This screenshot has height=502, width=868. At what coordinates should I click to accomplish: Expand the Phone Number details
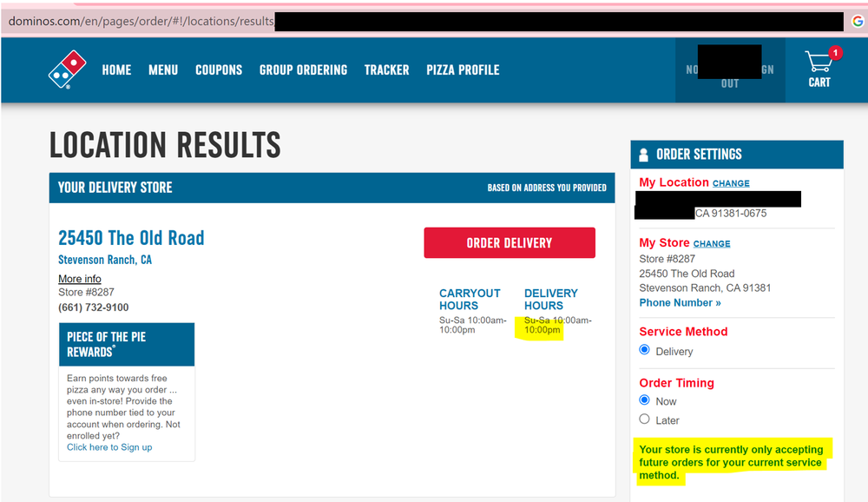(x=680, y=302)
